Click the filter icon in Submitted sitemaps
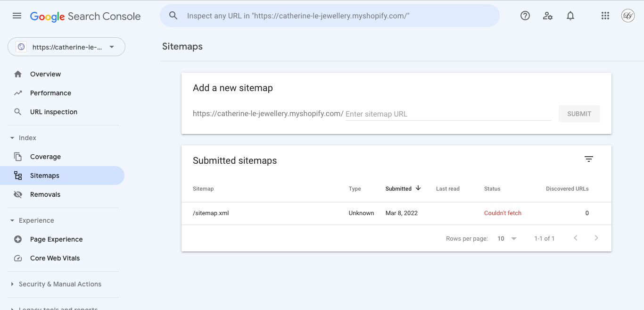644x310 pixels. 588,159
